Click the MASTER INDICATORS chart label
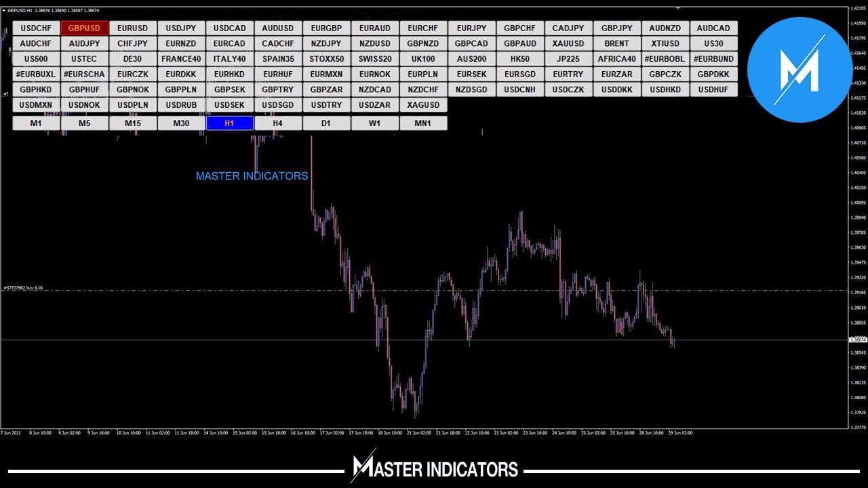The image size is (868, 488). [252, 176]
